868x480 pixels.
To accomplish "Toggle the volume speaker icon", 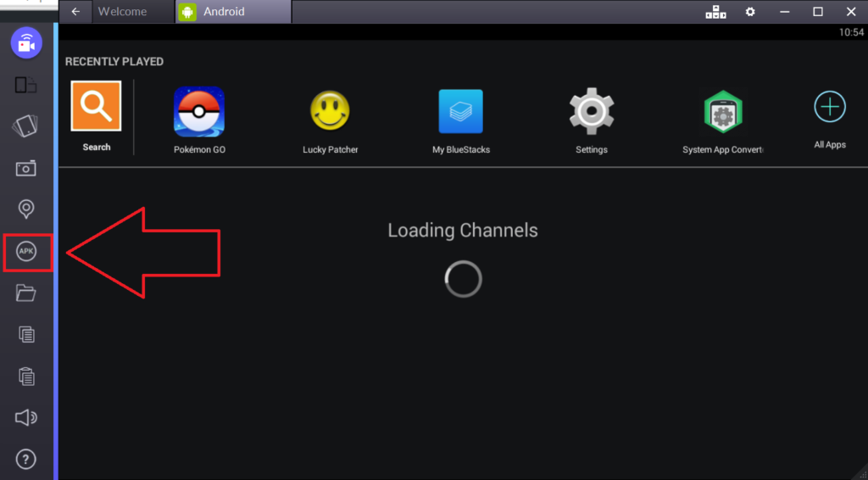I will tap(26, 417).
